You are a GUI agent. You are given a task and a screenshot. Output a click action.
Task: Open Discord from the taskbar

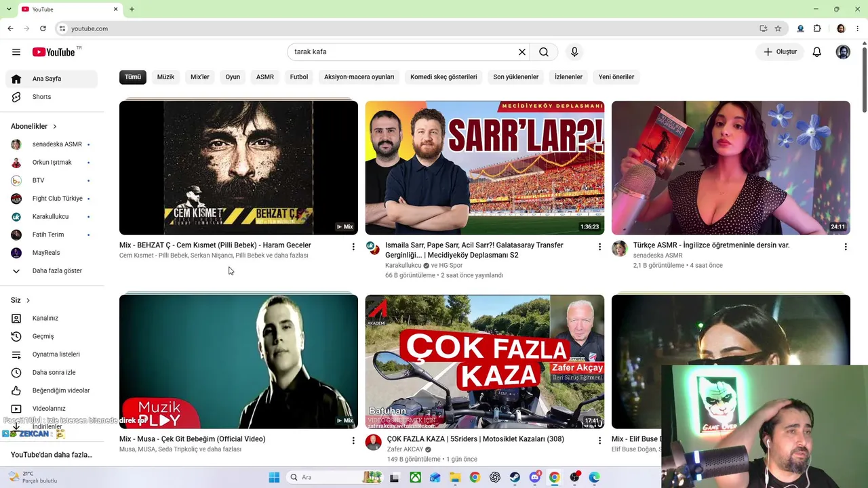click(x=534, y=477)
